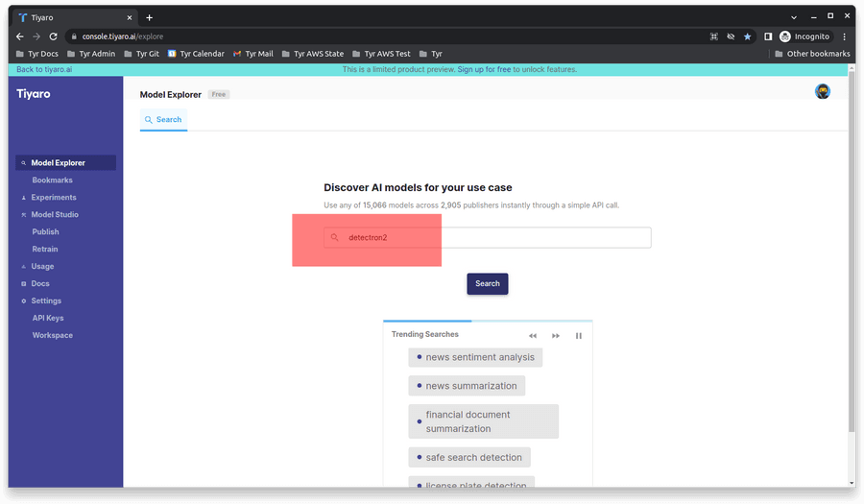
Task: Open a new browser tab
Action: click(150, 17)
